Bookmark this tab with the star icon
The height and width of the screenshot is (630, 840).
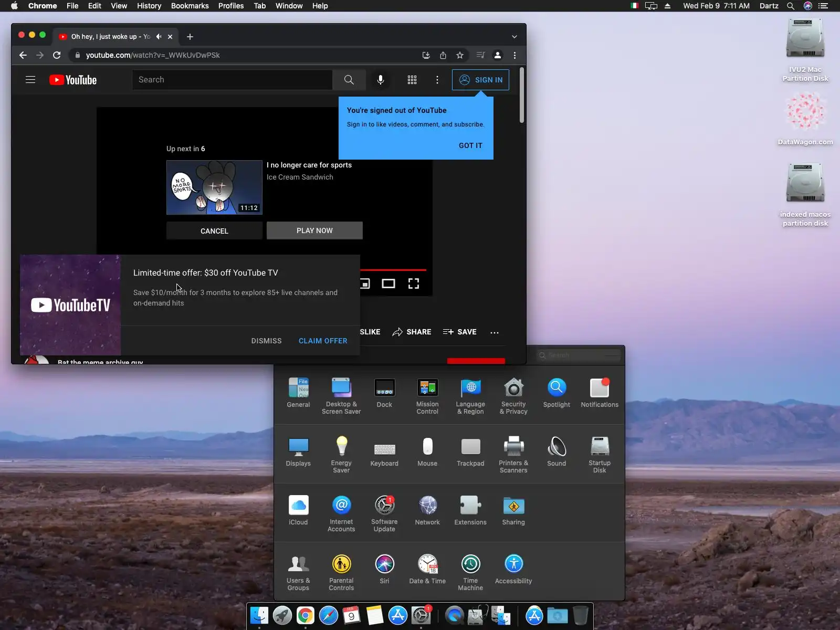click(460, 55)
